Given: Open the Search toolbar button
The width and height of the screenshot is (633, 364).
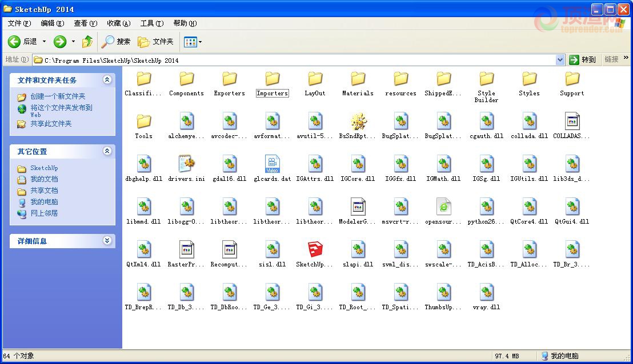Looking at the screenshot, I should 117,41.
